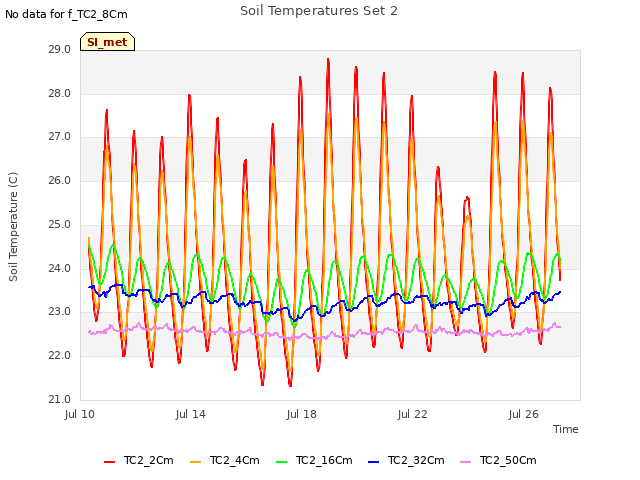Click the 27.0 y-axis tick label
The width and height of the screenshot is (640, 480).
60,137
